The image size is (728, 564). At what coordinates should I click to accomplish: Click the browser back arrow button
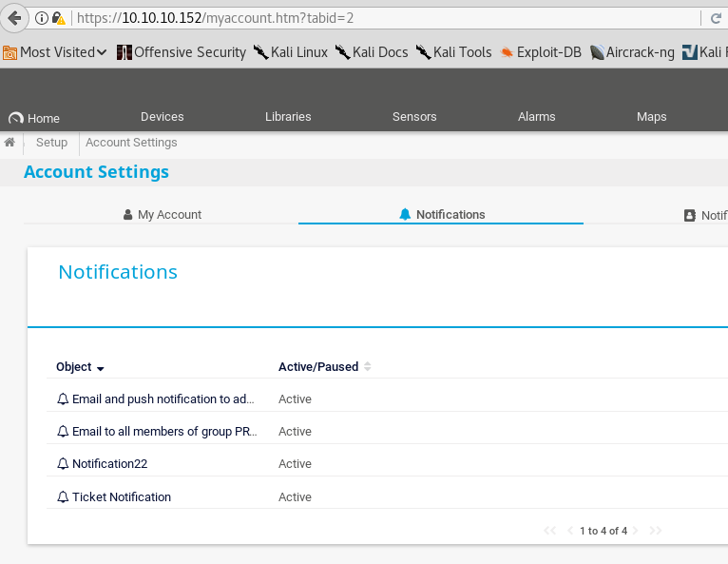(14, 18)
